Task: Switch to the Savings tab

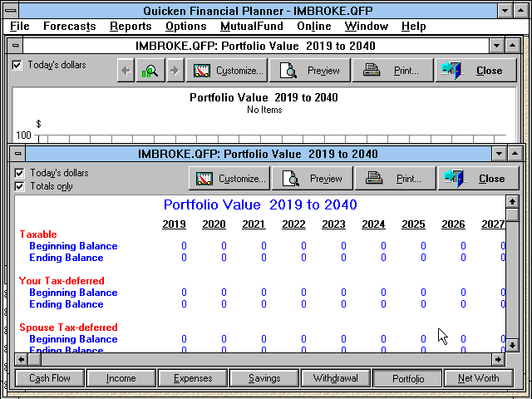Action: 264,378
